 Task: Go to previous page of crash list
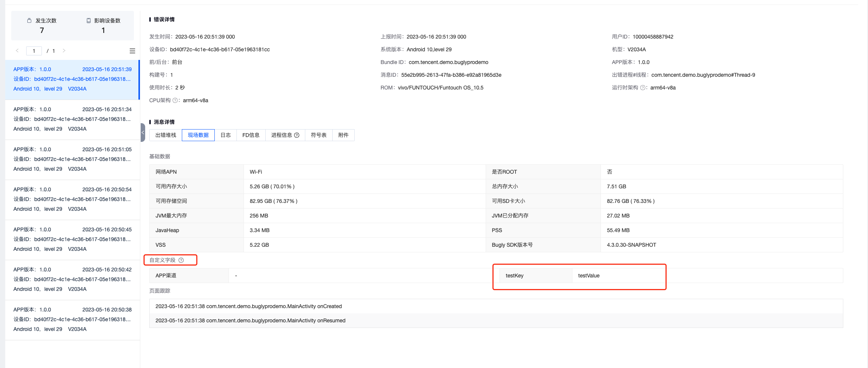[x=17, y=51]
